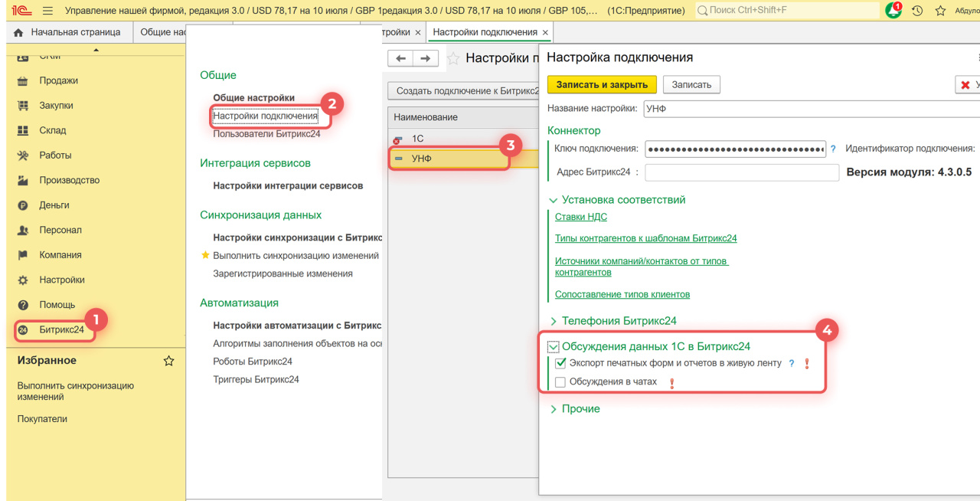Toggle Экспорт печатных форм и отчетов checkbox
The height and width of the screenshot is (501, 980).
[x=560, y=363]
